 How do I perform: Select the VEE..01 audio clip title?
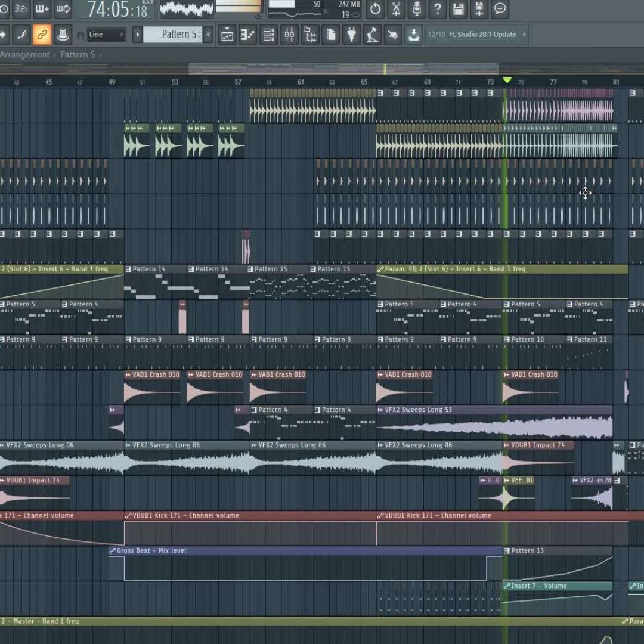click(x=522, y=481)
